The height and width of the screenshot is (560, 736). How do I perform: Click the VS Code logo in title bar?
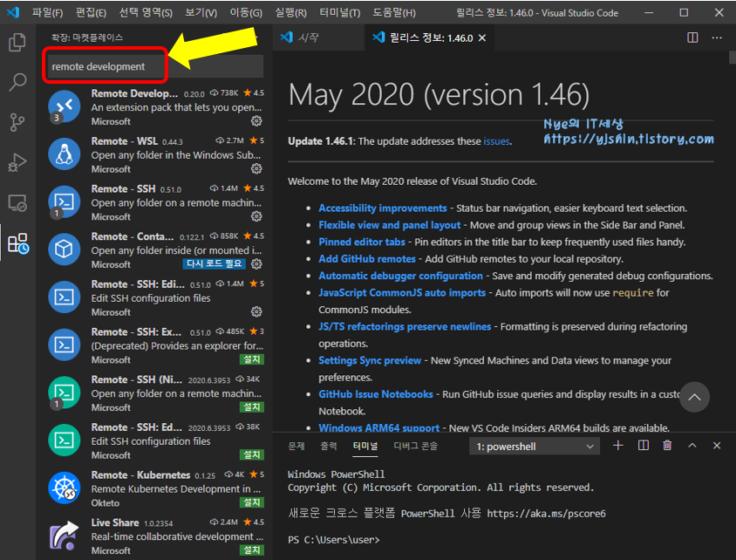click(x=13, y=12)
